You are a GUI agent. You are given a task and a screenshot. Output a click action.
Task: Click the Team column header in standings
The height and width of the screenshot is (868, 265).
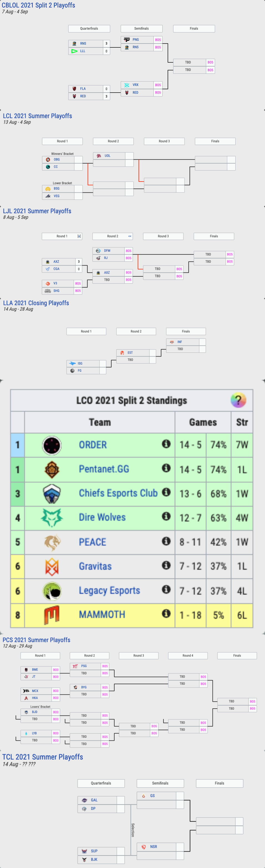(100, 422)
